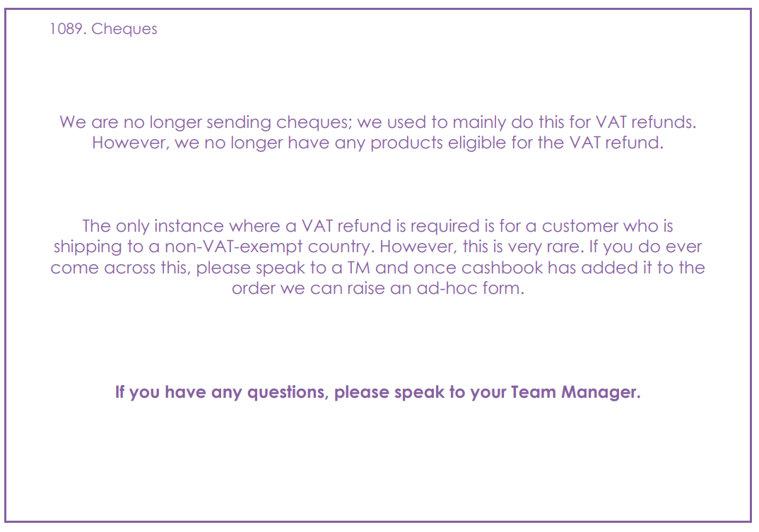Click the bold words "Team Manager."
Viewport: 759px width, 532px height.
point(575,392)
